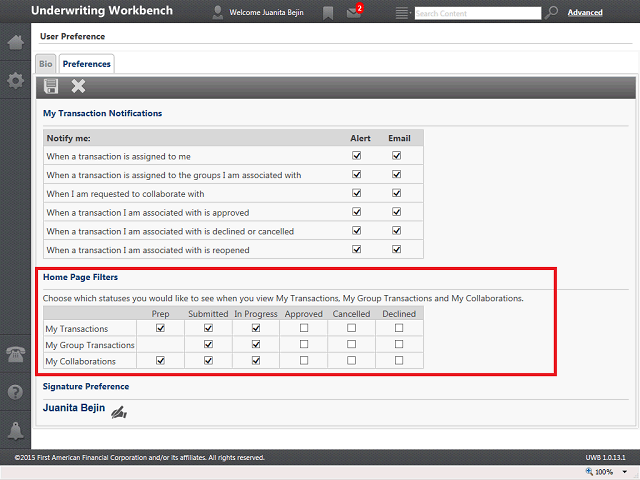This screenshot has height=480, width=640.
Task: Toggle Alert for transaction assigned to groups
Action: (x=357, y=174)
